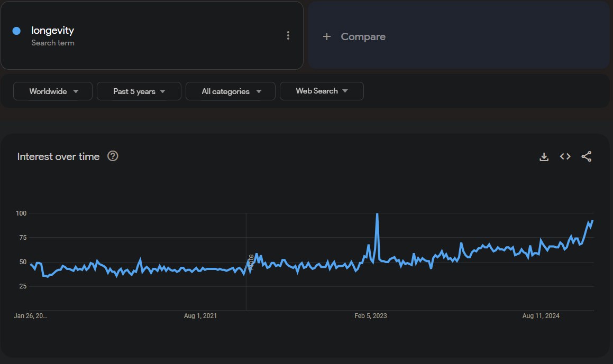Open the embed code icon

[x=565, y=156]
